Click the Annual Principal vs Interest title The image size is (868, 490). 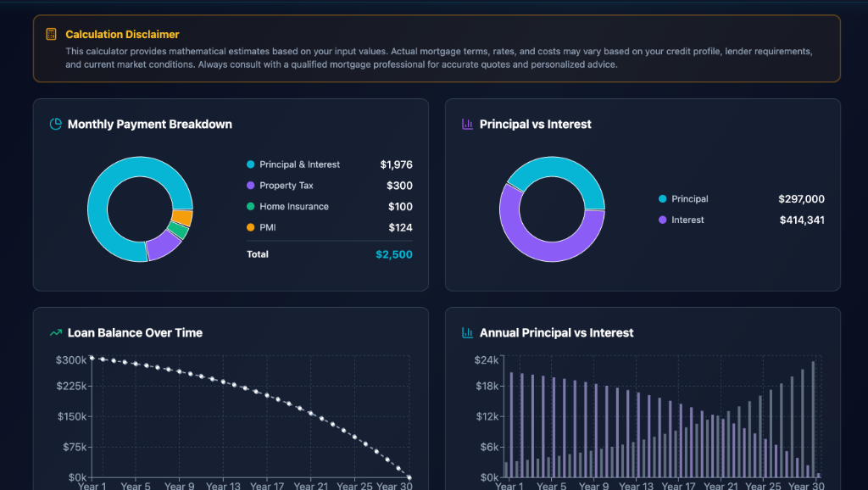[556, 333]
